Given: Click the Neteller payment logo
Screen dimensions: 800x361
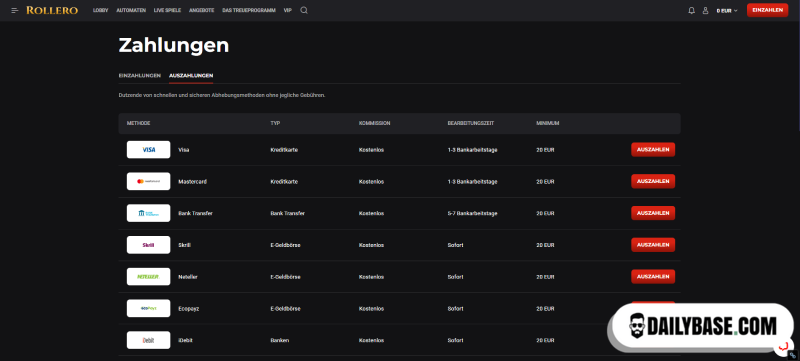Looking at the screenshot, I should 148,277.
